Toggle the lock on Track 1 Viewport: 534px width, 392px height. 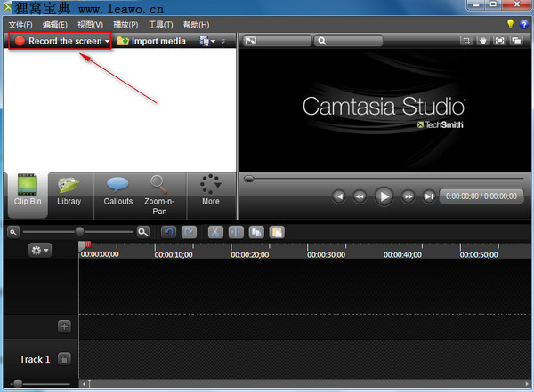pos(64,358)
